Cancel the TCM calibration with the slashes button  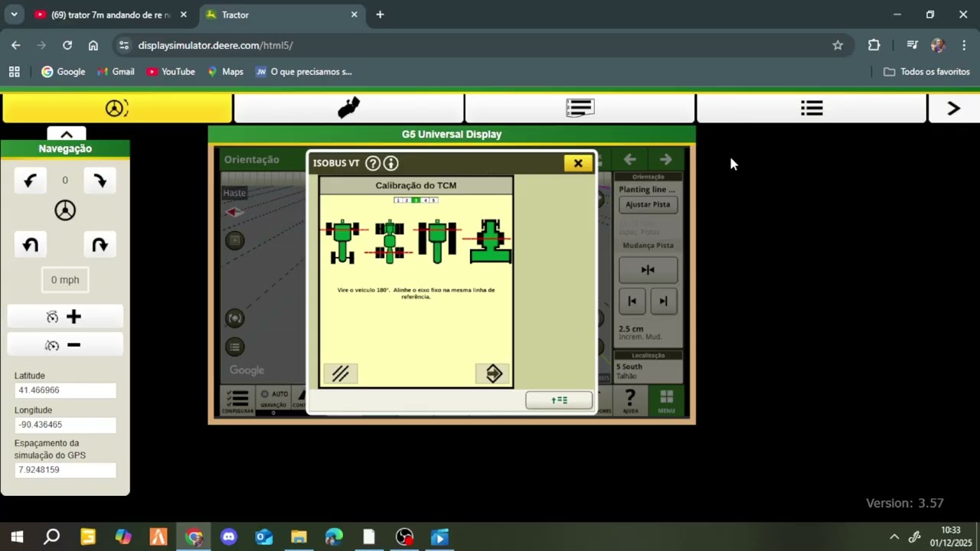(341, 373)
